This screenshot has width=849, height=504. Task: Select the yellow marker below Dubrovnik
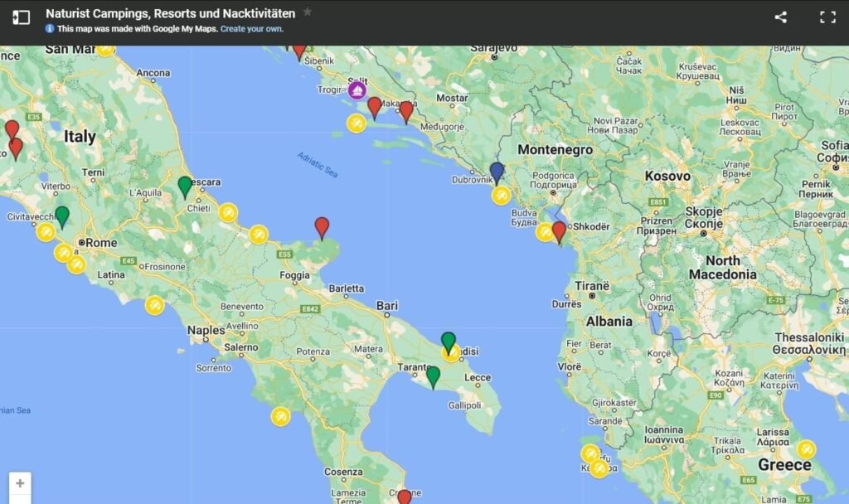(501, 196)
